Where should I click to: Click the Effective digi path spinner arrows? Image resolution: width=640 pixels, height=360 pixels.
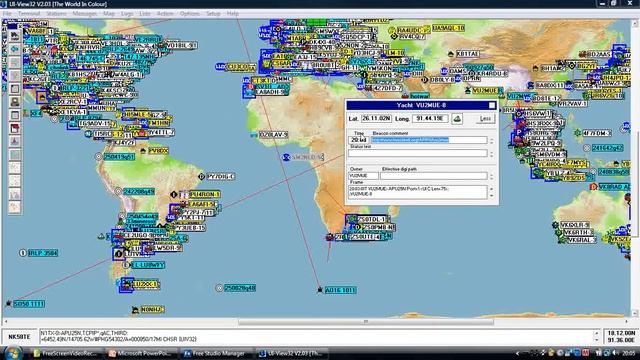coord(491,176)
